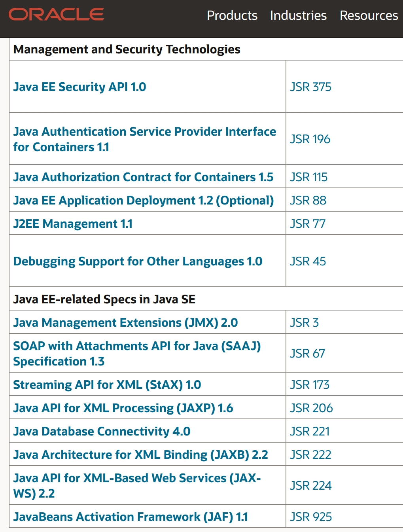This screenshot has width=403, height=532.
Task: Open the JSR 77 link
Action: point(307,223)
